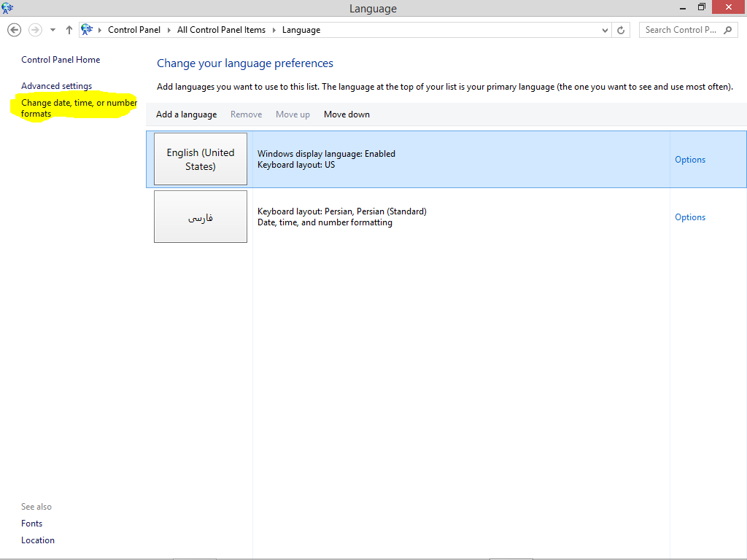Click 'Date, time, and number formatting' text
The height and width of the screenshot is (560, 747).
tap(325, 222)
